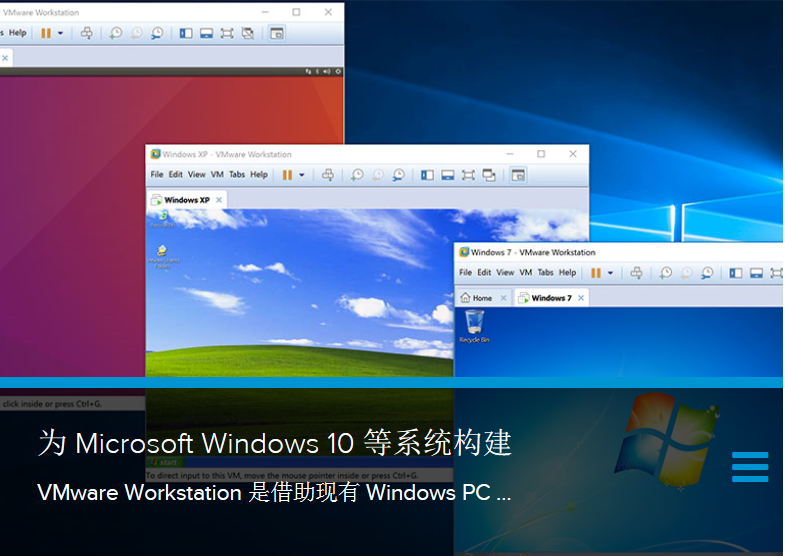Screen dimensions: 785x556
Task: Open Tabs menu in Windows XP window
Action: coord(237,175)
